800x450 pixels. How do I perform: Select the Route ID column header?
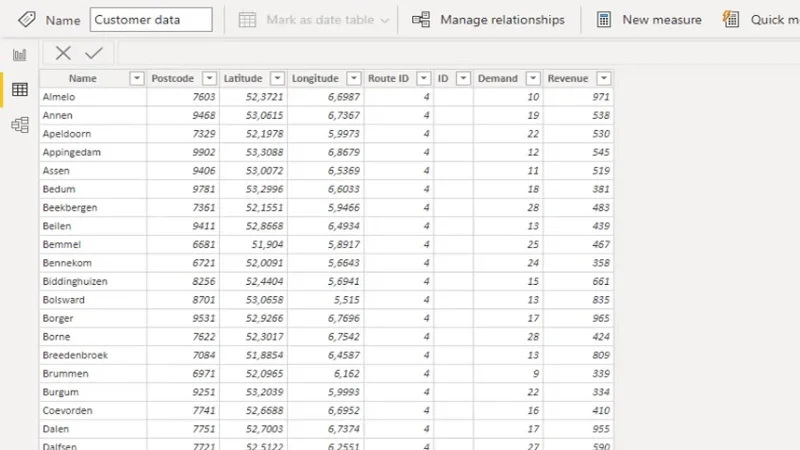[x=388, y=79]
